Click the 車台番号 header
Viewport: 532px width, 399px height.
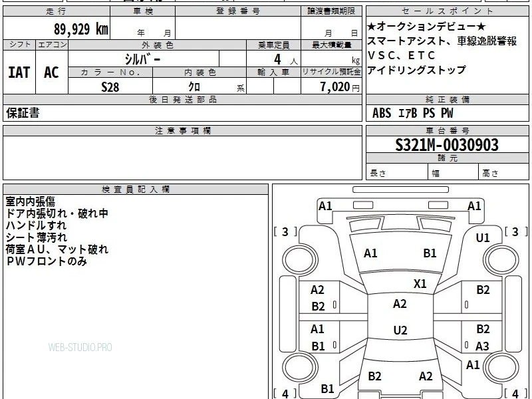(448, 130)
